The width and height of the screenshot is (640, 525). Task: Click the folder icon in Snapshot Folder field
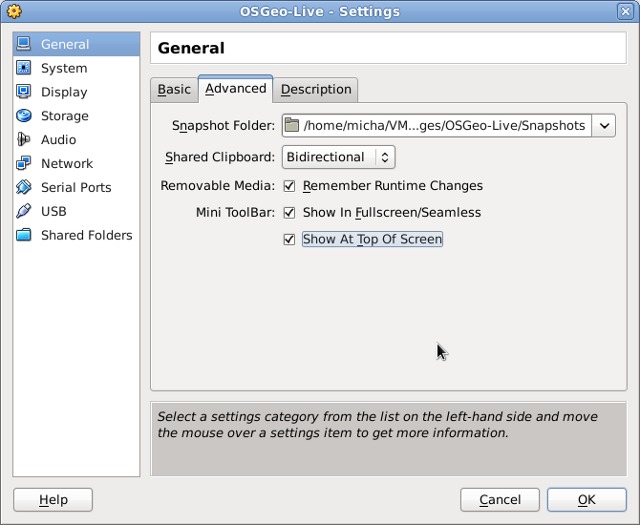(x=291, y=125)
